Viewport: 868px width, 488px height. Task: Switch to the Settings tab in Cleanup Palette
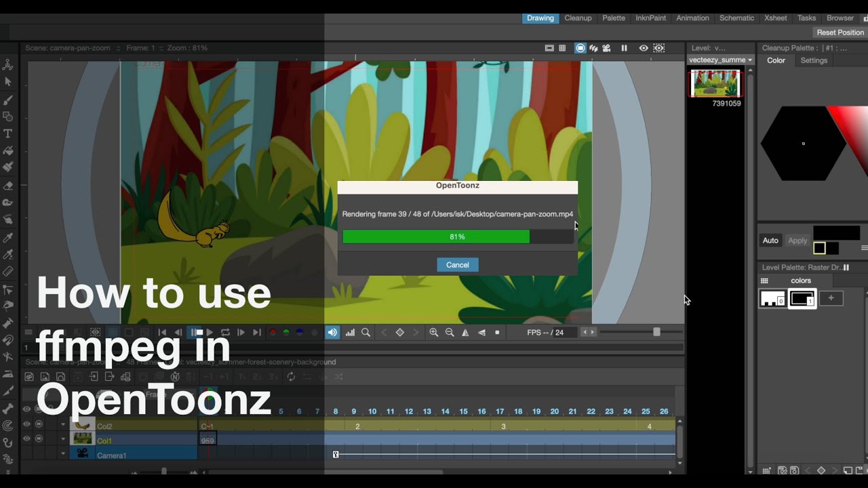(x=814, y=60)
